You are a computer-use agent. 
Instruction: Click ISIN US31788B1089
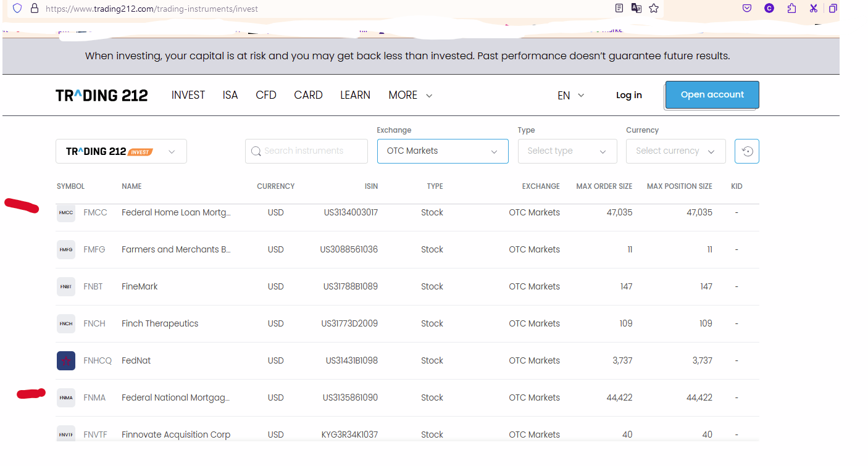[x=351, y=286]
